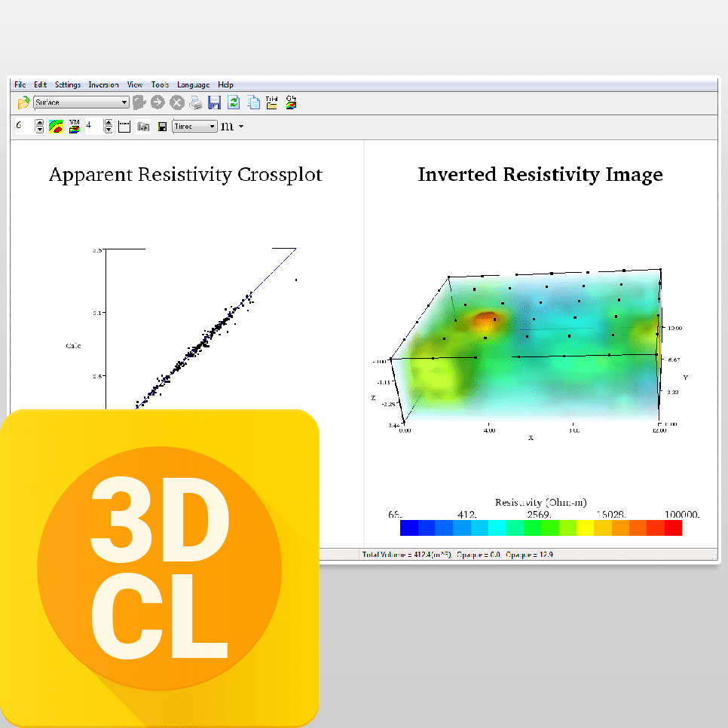
Task: Expand the m unit dropdown arrow
Action: tap(241, 126)
